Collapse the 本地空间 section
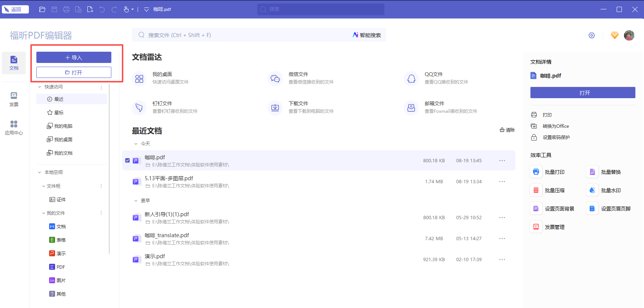Screen dimensions: 644x308 point(40,172)
